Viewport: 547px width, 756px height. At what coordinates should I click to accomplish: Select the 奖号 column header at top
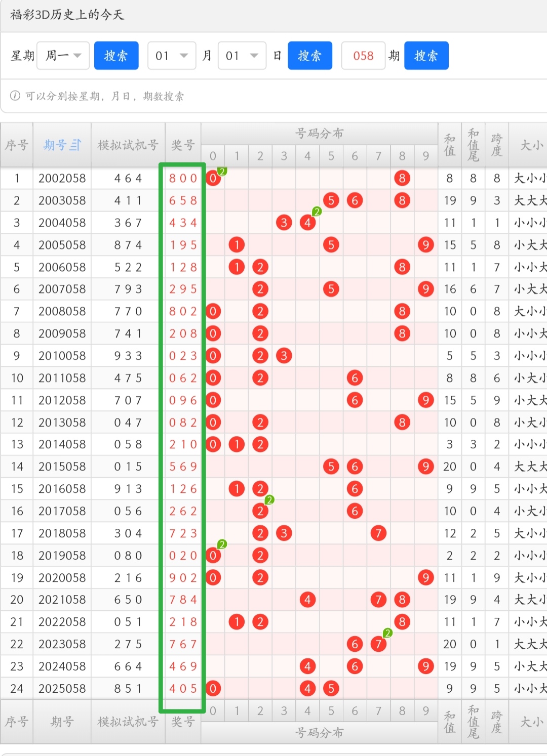(183, 145)
